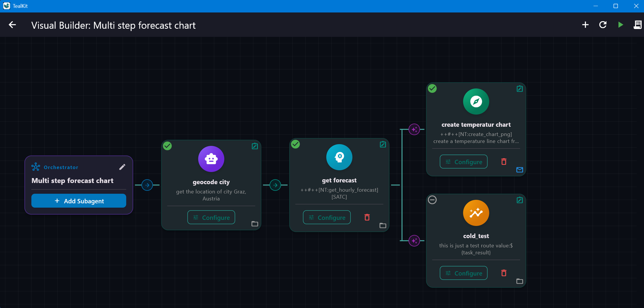Image resolution: width=644 pixels, height=308 pixels.
Task: Click arrow connector between Orchestrator and geocode city
Action: [147, 185]
